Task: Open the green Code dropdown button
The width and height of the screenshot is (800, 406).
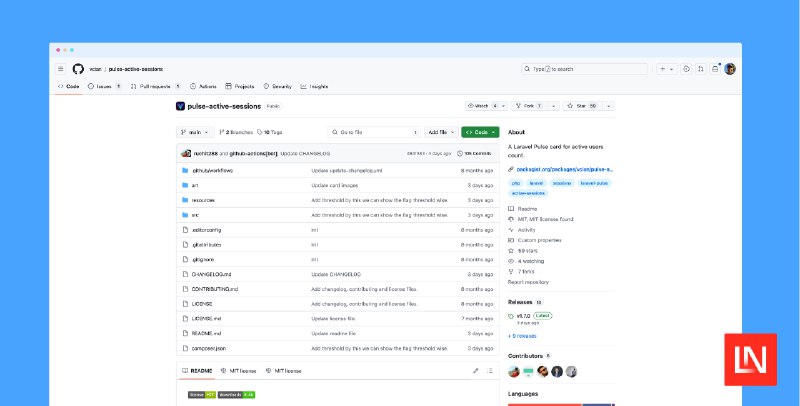Action: [480, 132]
